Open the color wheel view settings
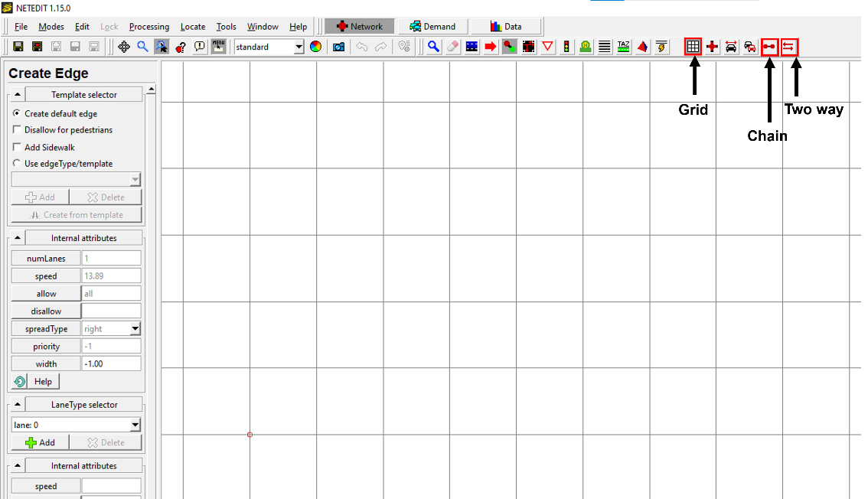This screenshot has height=499, width=868. tap(315, 47)
